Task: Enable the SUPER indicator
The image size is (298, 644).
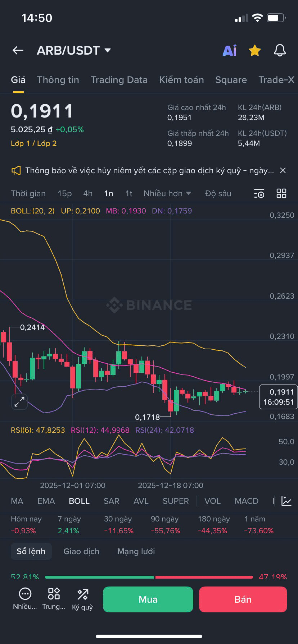Action: point(176,501)
